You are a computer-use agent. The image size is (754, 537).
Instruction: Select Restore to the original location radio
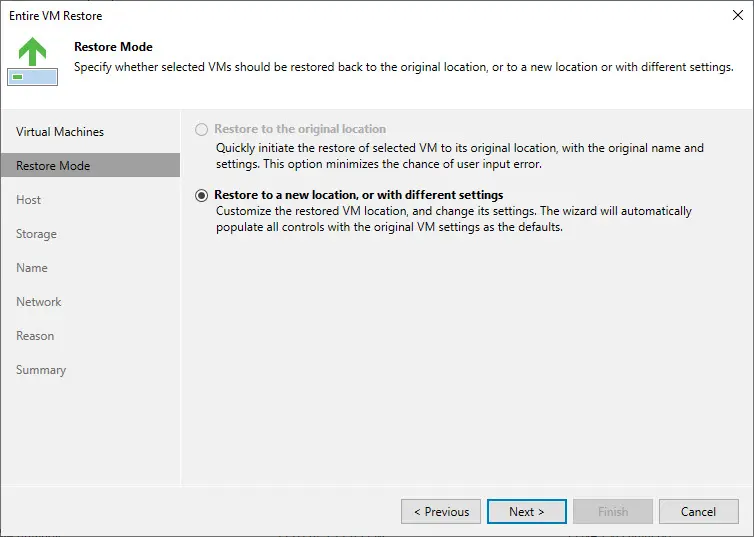[x=203, y=130]
